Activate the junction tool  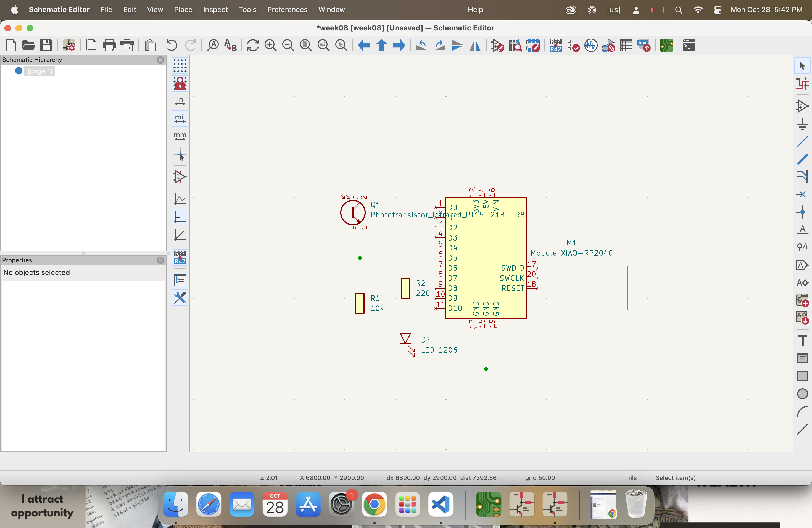(802, 212)
